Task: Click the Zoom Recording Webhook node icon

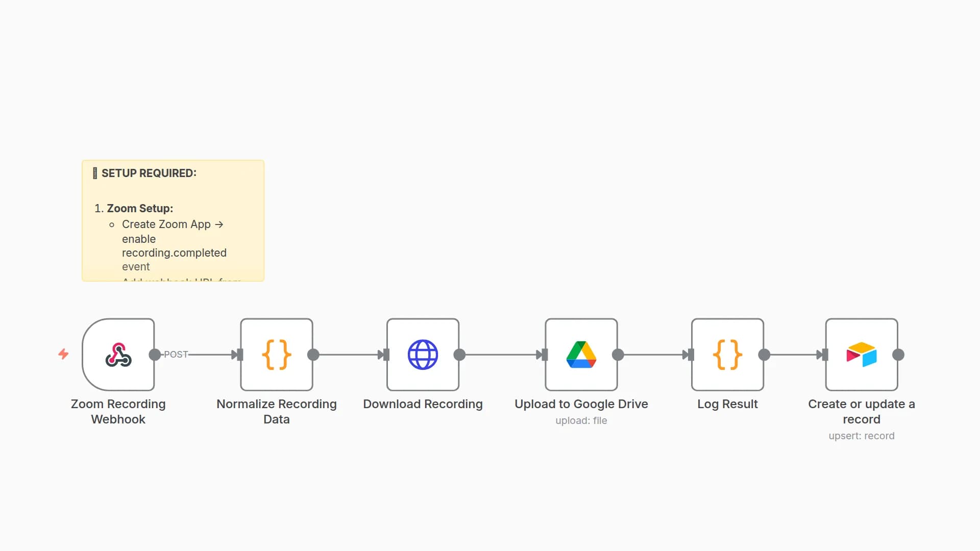Action: click(x=118, y=355)
